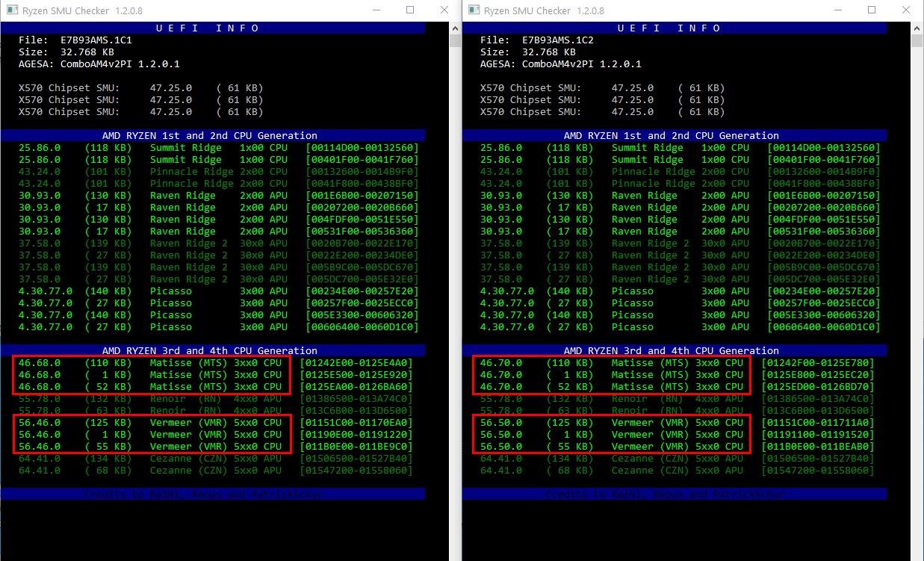This screenshot has width=924, height=561.
Task: Click Raven Ridge 2 address 0020B700-0022E170, left window
Action: [x=362, y=243]
